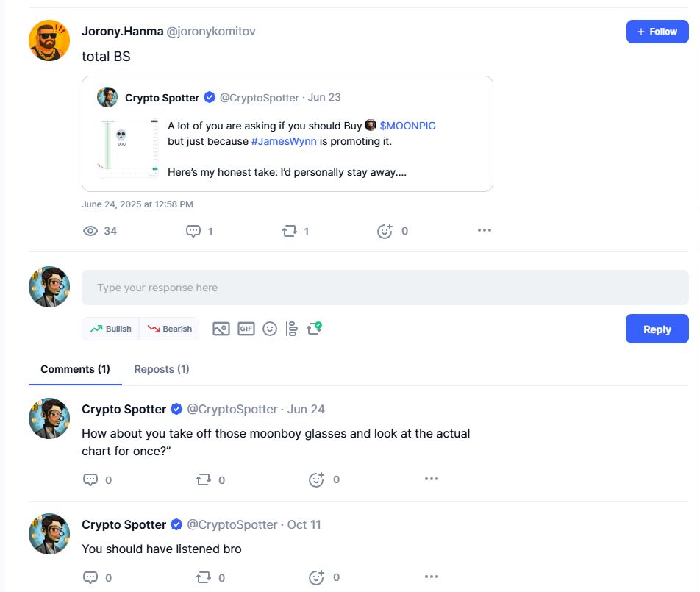Follow Jorony.Hanma
The width and height of the screenshot is (700, 592).
(657, 32)
